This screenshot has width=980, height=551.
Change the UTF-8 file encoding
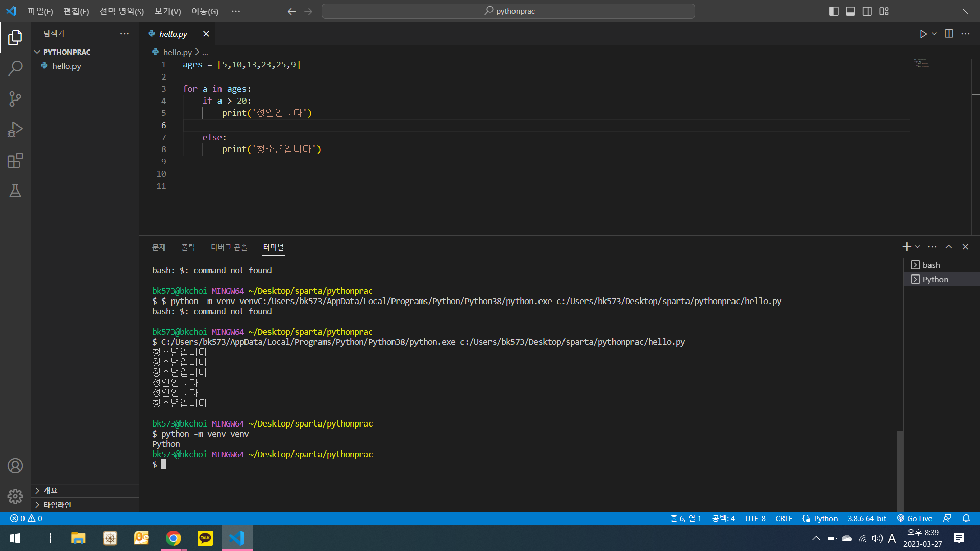(755, 518)
